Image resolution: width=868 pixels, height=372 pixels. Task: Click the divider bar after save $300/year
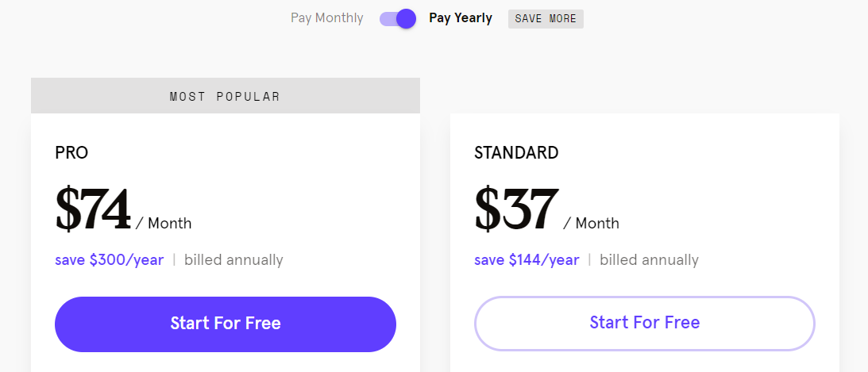174,260
